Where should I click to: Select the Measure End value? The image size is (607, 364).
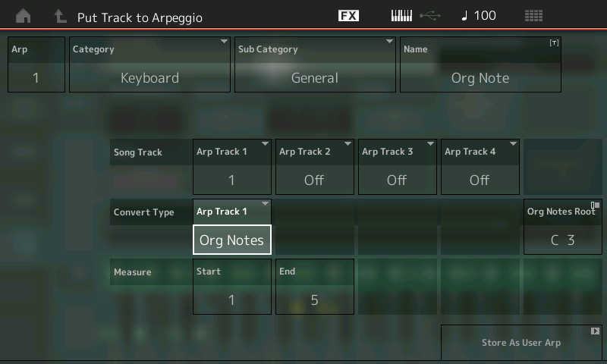315,287
